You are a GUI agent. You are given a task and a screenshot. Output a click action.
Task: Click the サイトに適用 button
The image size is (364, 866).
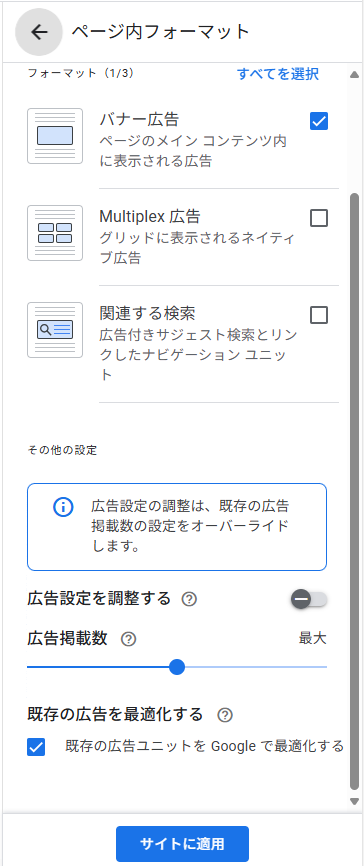pyautogui.click(x=182, y=844)
